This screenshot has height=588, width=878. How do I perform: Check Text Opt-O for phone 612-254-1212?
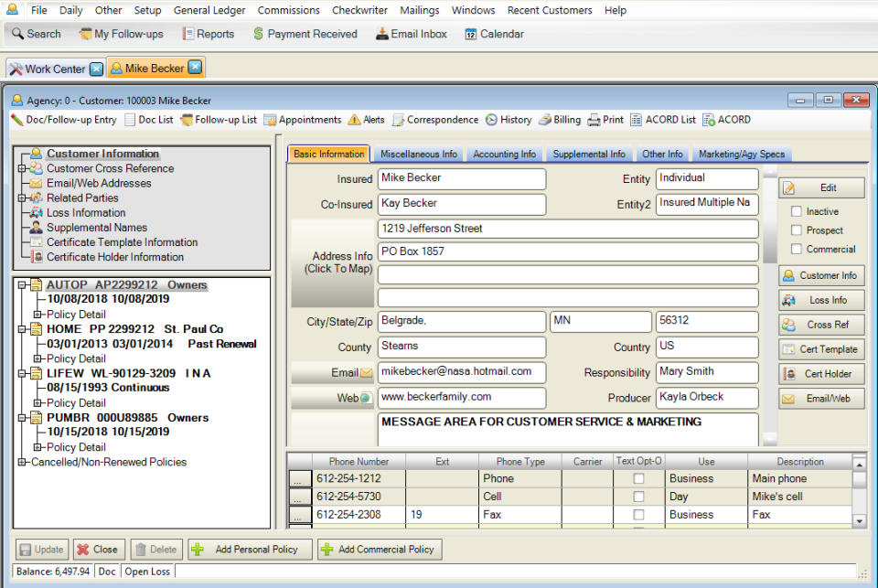637,477
